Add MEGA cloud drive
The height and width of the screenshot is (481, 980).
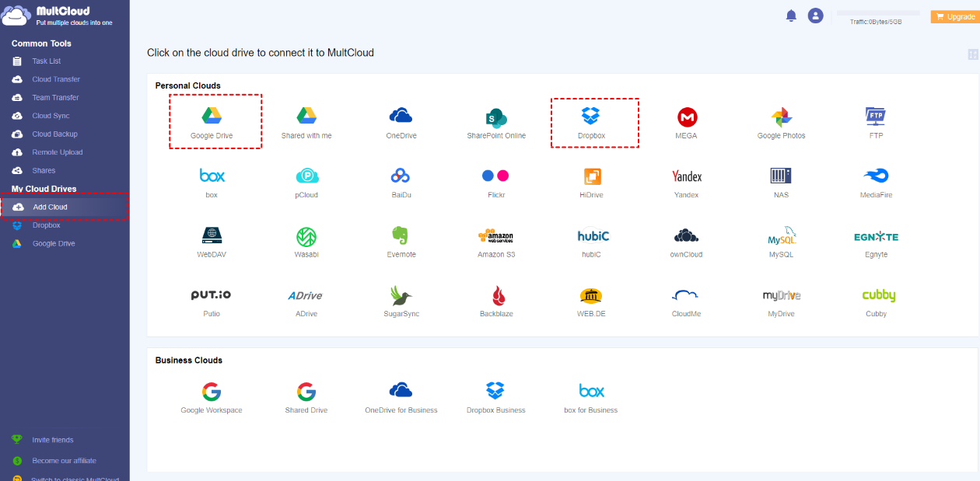click(687, 123)
